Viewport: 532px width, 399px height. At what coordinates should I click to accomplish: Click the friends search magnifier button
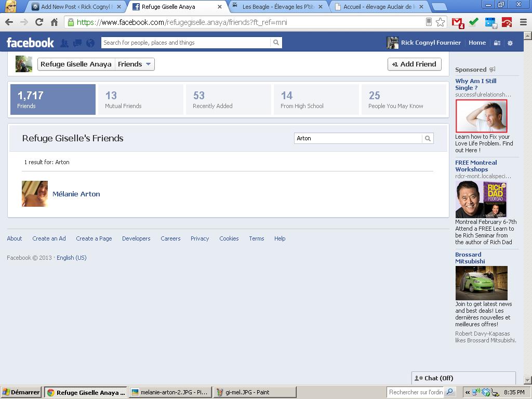click(x=428, y=138)
